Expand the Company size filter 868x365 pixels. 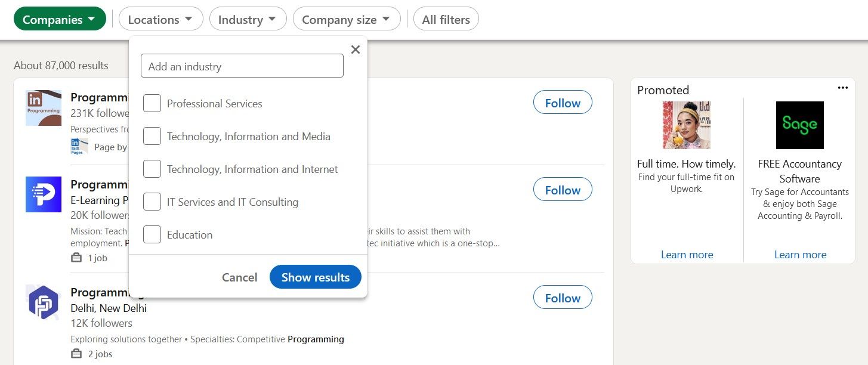pyautogui.click(x=346, y=18)
